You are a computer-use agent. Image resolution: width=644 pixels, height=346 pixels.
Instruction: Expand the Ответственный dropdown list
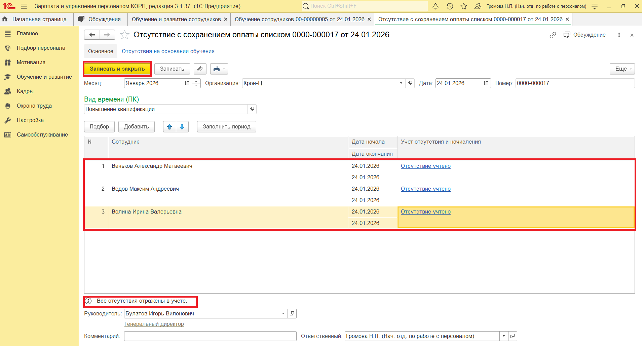(x=503, y=336)
